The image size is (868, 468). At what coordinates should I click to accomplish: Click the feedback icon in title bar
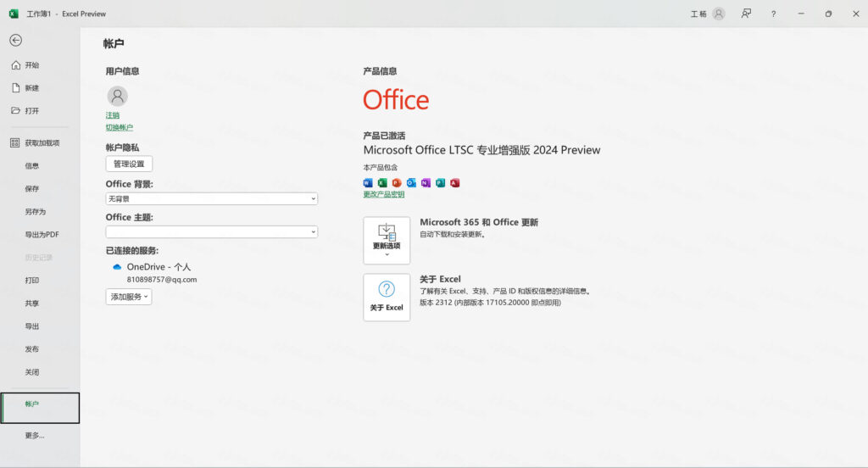pyautogui.click(x=746, y=14)
